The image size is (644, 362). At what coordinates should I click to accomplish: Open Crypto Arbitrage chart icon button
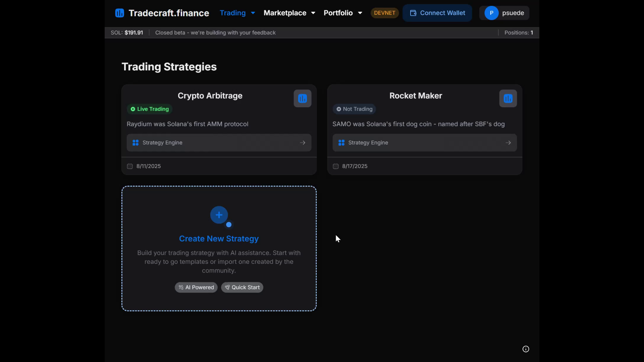coord(302,99)
